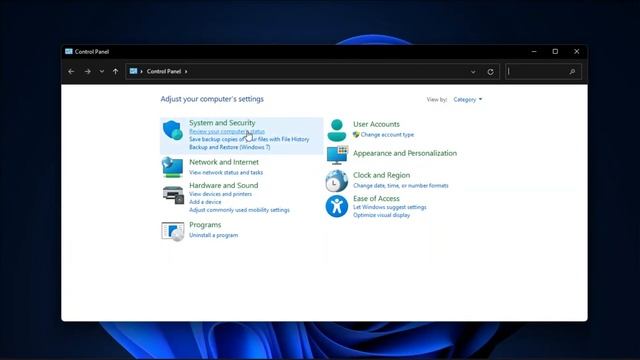This screenshot has width=640, height=360.
Task: Open System and Security heading link
Action: (x=222, y=122)
